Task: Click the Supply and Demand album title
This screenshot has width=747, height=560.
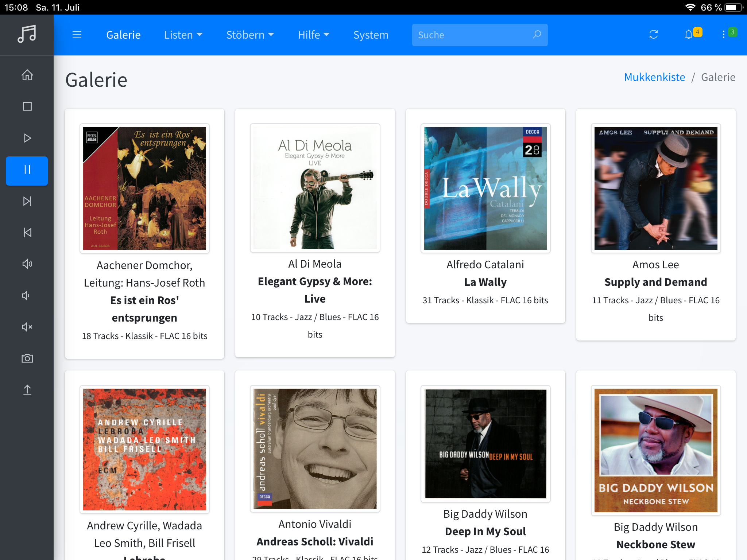Action: 656,282
